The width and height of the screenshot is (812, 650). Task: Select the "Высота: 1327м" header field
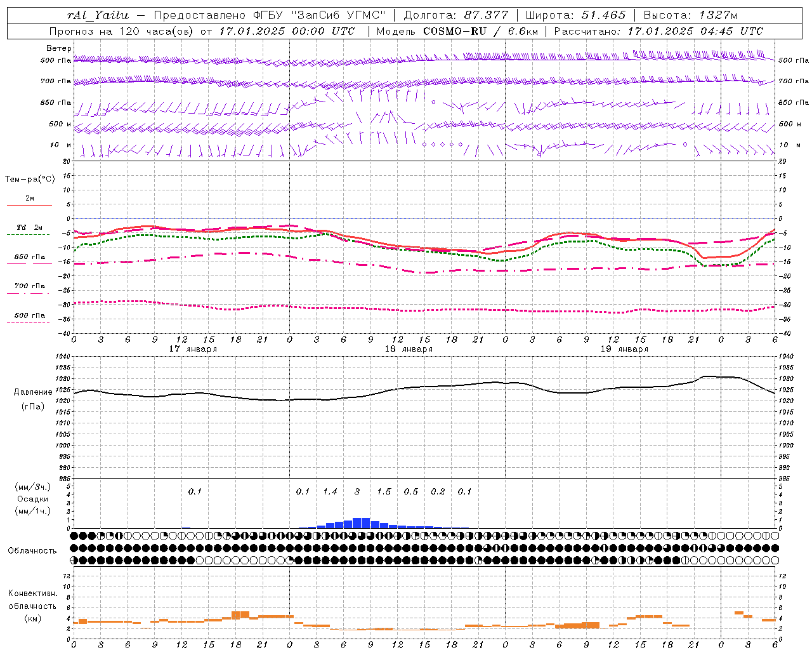click(690, 15)
